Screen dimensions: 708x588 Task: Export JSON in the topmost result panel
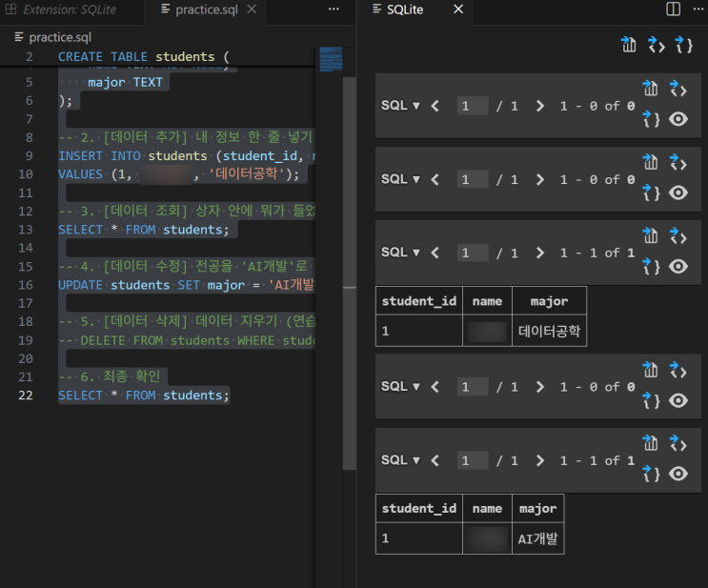[x=650, y=119]
